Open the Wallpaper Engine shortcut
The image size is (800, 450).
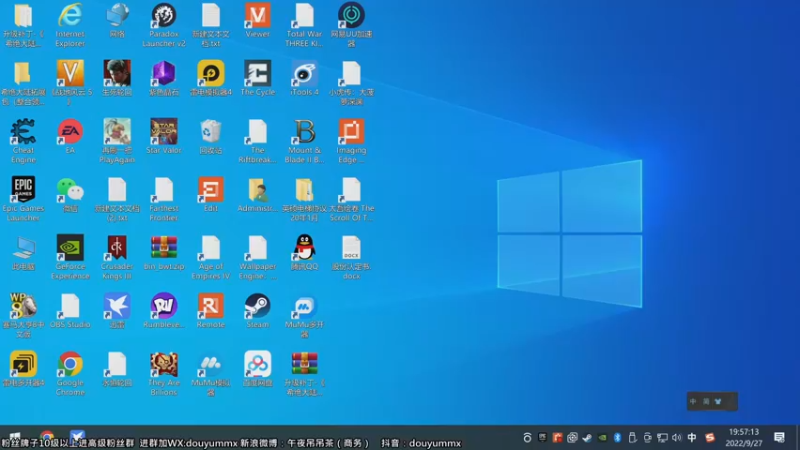(258, 257)
